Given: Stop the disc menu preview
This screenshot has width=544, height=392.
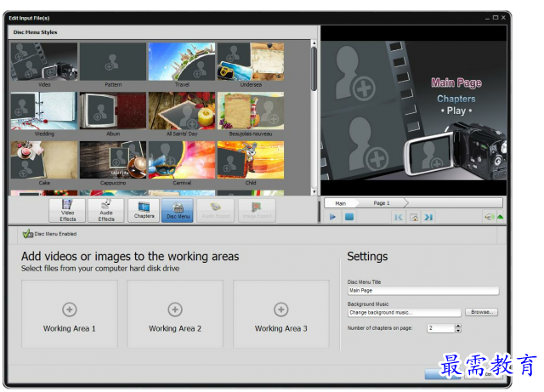Looking at the screenshot, I should tap(349, 217).
